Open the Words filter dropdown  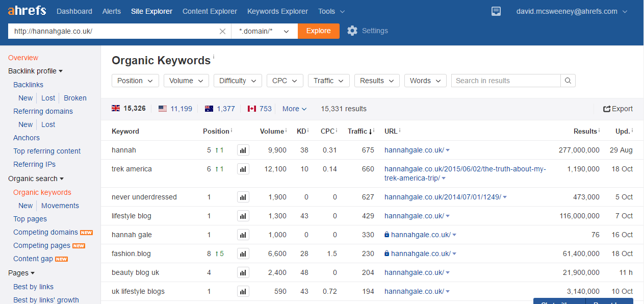(x=425, y=81)
